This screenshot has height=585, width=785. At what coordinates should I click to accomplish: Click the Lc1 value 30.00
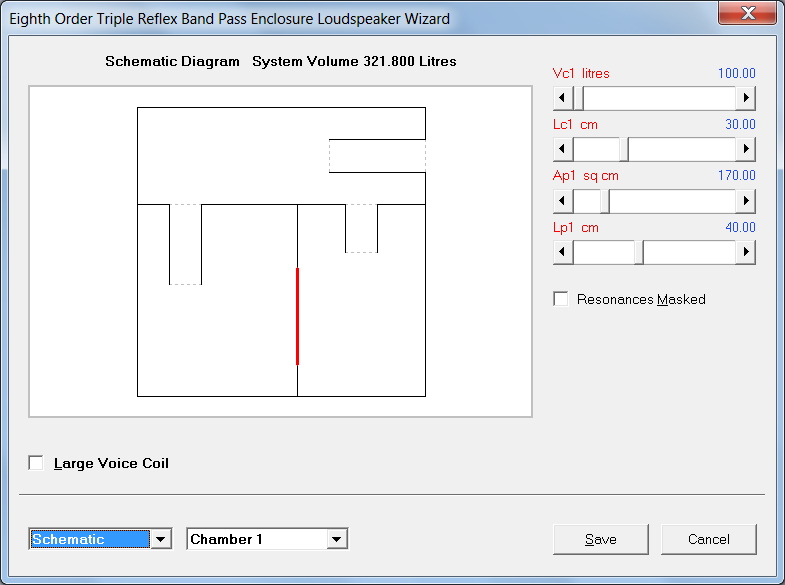click(x=740, y=124)
